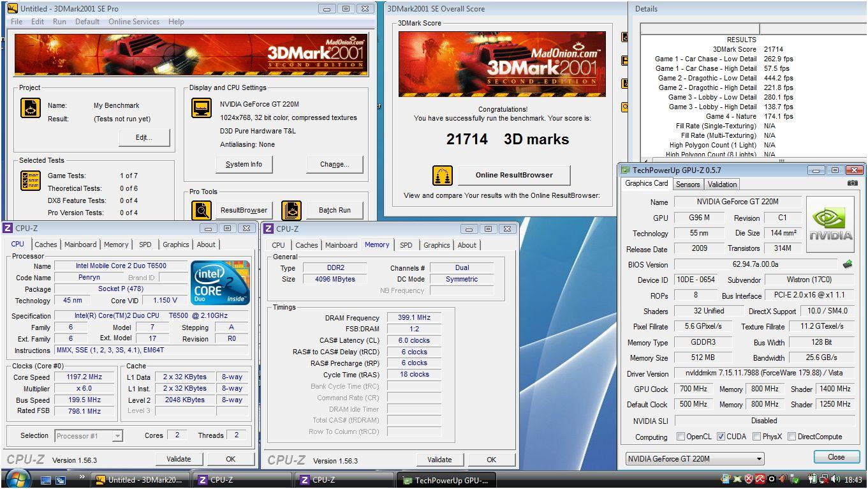Viewport: 868px width, 489px height.
Task: Toggle the CUDA checkbox
Action: [721, 437]
